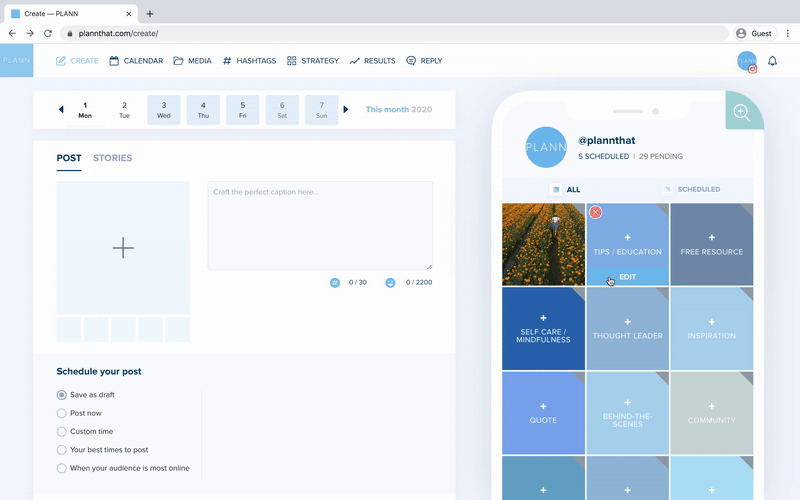Image resolution: width=800 pixels, height=500 pixels.
Task: Click the account avatar with Instagram badge
Action: point(747,61)
